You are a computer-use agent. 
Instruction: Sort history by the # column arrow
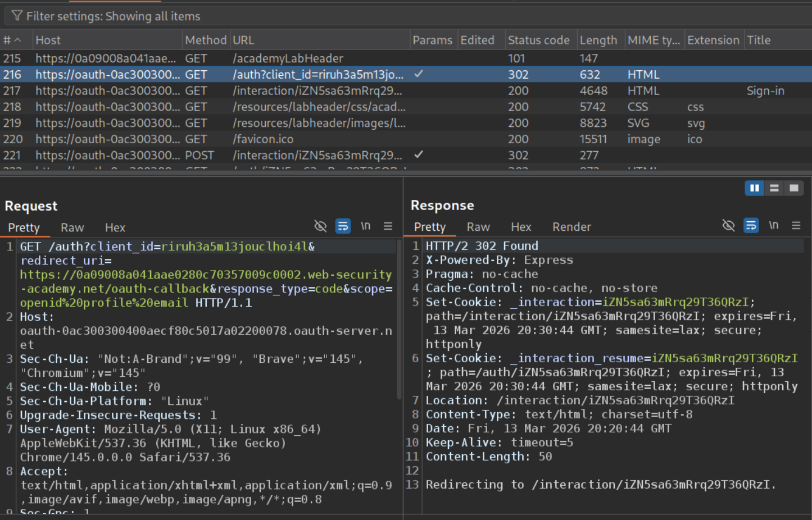[17, 40]
